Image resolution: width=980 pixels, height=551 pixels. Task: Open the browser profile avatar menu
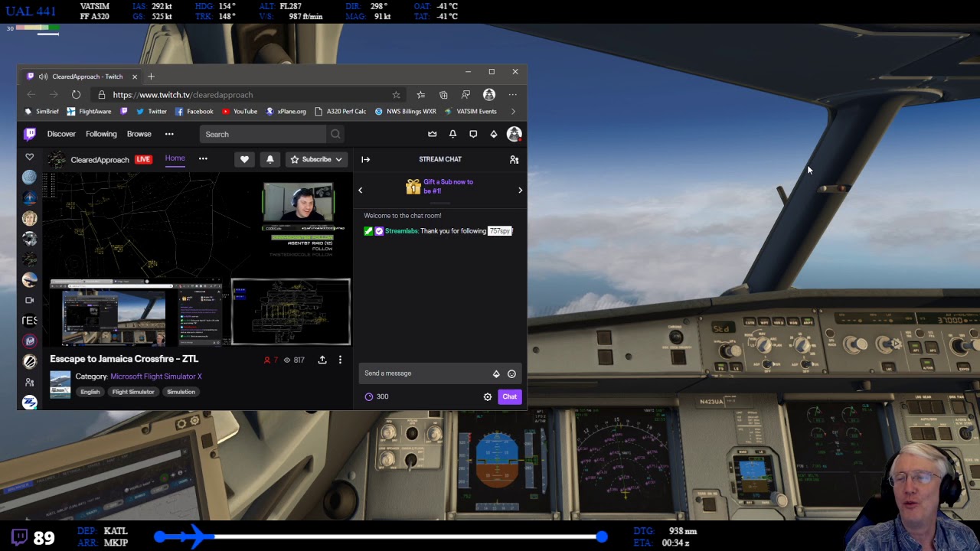pyautogui.click(x=489, y=95)
